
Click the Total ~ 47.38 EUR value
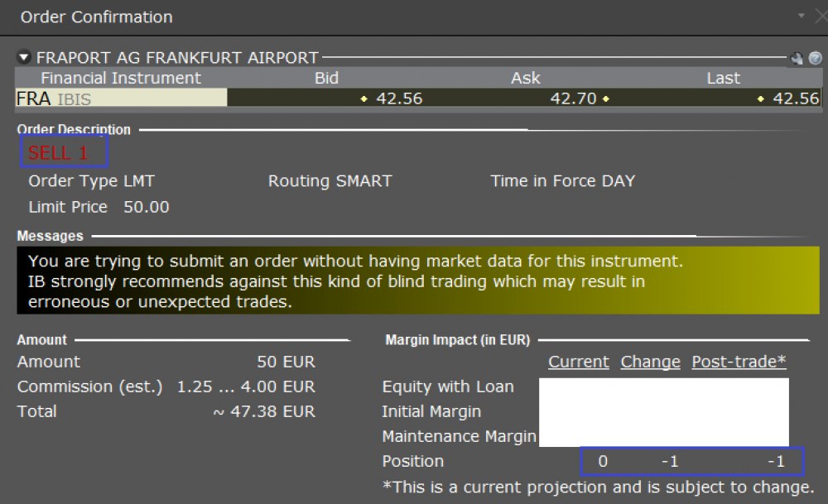click(x=264, y=411)
